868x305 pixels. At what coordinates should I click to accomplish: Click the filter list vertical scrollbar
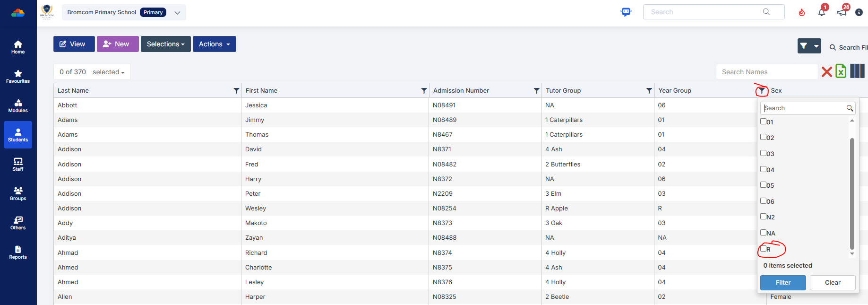(x=852, y=193)
